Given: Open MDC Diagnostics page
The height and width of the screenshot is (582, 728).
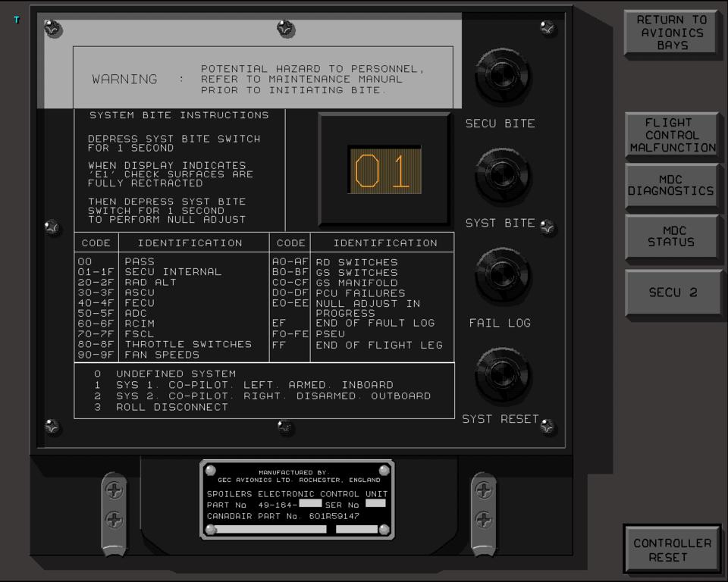Looking at the screenshot, I should click(x=672, y=185).
